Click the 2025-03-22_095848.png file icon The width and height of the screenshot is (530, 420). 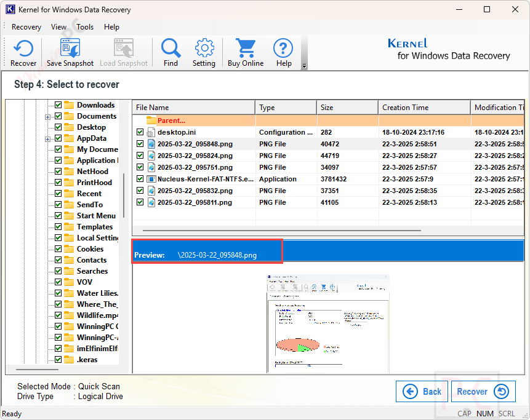pyautogui.click(x=151, y=144)
